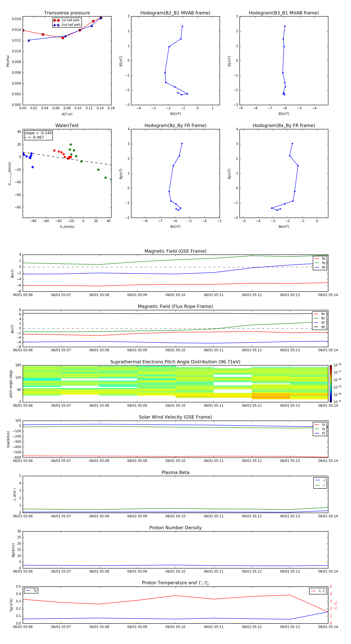Click the Bx' legend entry in the Flux Rope panel
351x644 pixels.
tap(320, 314)
